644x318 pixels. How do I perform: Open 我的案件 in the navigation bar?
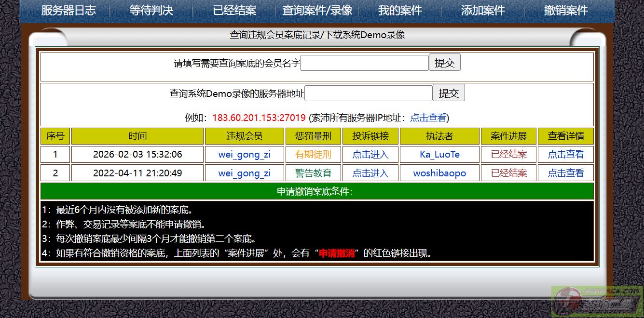[x=400, y=11]
